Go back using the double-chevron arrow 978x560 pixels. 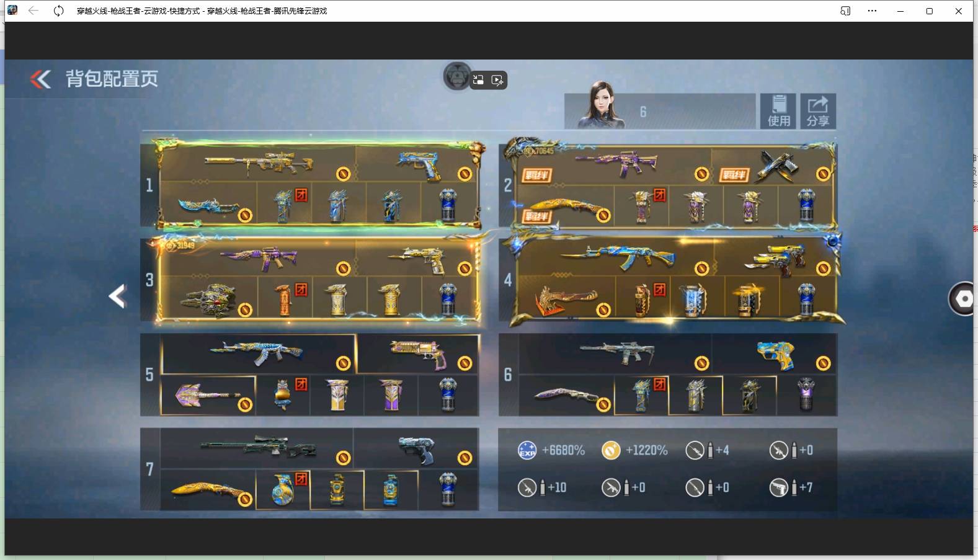[x=41, y=79]
